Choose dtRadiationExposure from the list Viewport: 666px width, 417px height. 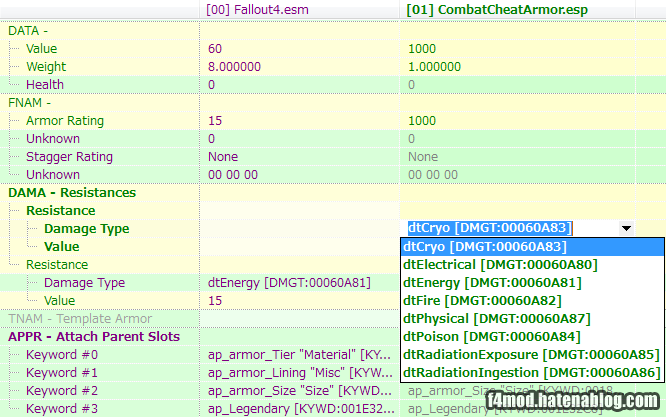pos(532,355)
